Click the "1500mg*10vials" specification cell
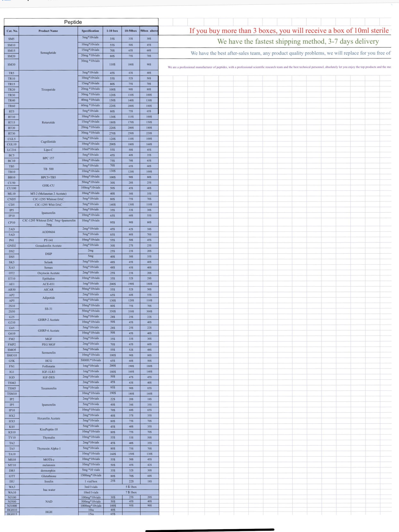Screen dimensions: 399x532 91,475
